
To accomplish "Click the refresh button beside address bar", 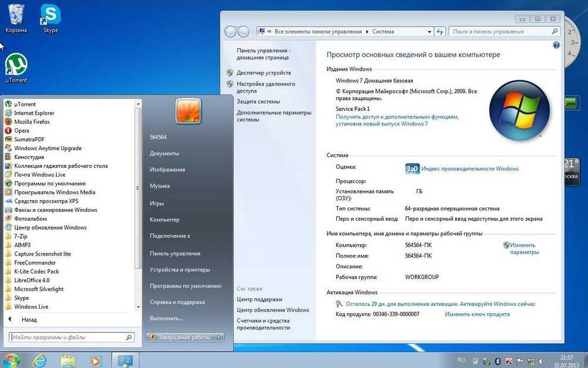I will (x=440, y=32).
